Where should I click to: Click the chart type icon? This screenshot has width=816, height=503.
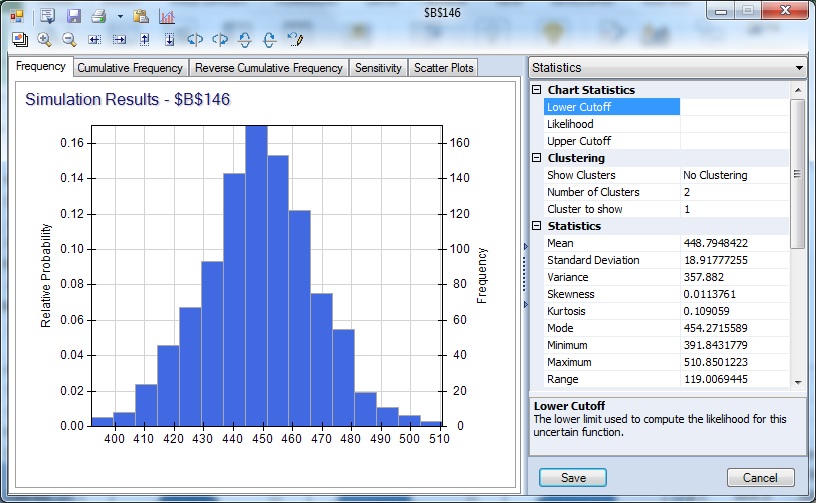[166, 17]
